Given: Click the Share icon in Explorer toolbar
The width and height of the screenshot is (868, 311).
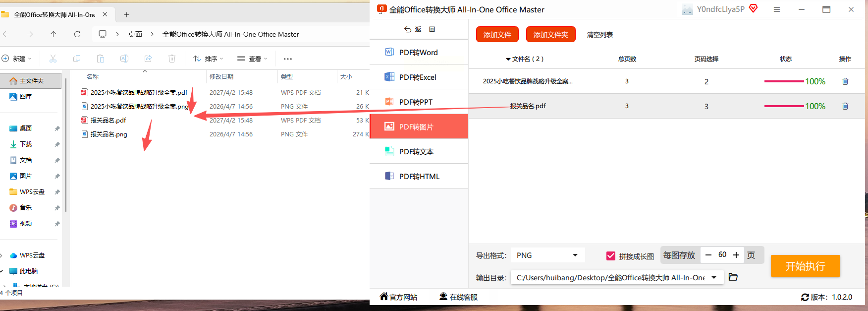Looking at the screenshot, I should tap(148, 59).
